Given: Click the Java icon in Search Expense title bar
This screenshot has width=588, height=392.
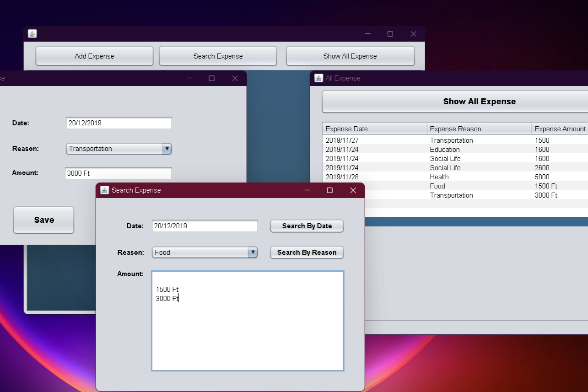Looking at the screenshot, I should coord(104,190).
